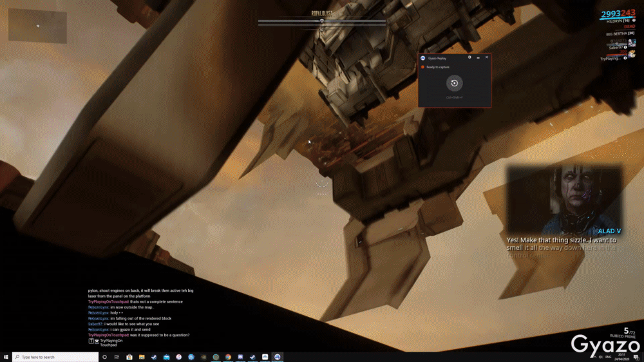Click the Alad V transmission portrait

(x=565, y=200)
